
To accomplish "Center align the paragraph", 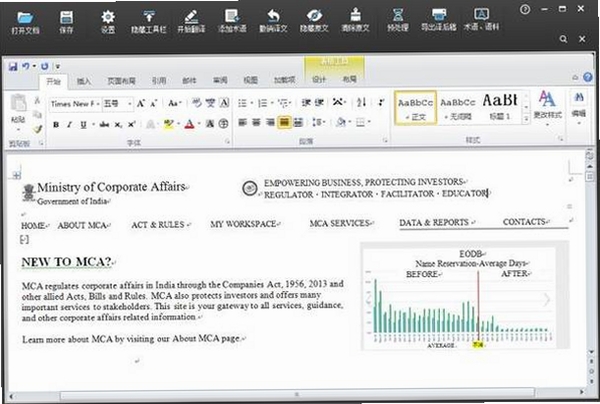I will click(x=256, y=122).
